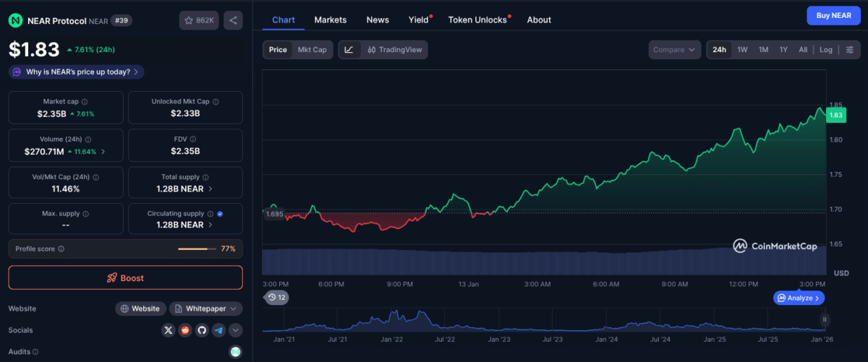This screenshot has width=868, height=362.
Task: Switch to the Markets tab
Action: 330,20
